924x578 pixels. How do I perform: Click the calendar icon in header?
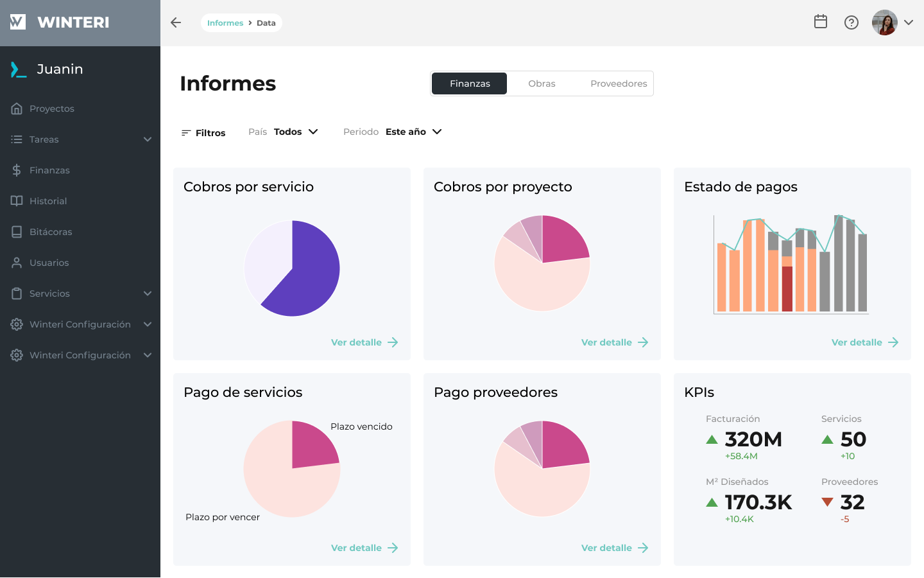[x=820, y=22]
